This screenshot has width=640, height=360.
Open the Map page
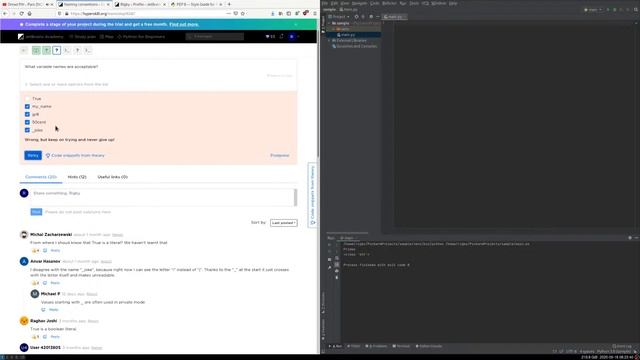(x=107, y=37)
